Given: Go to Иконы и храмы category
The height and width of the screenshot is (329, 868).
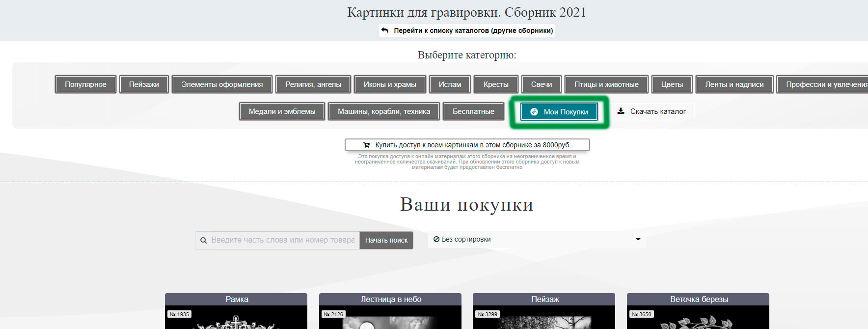Looking at the screenshot, I should pyautogui.click(x=390, y=84).
